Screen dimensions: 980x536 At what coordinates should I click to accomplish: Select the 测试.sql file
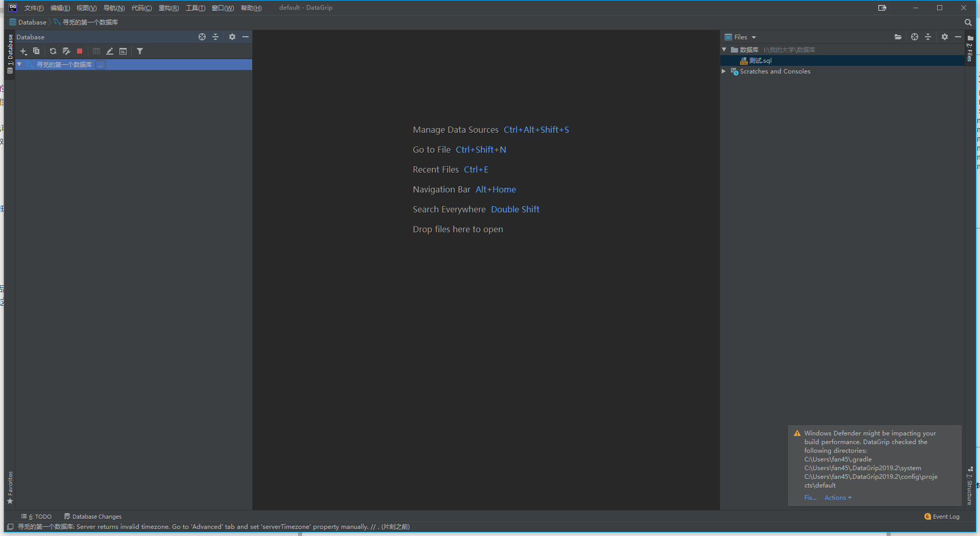click(760, 61)
